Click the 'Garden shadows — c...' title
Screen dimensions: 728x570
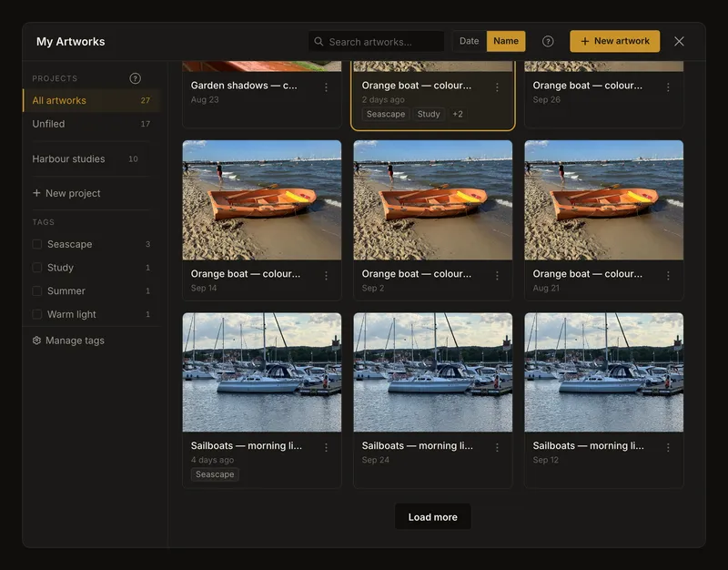[244, 86]
